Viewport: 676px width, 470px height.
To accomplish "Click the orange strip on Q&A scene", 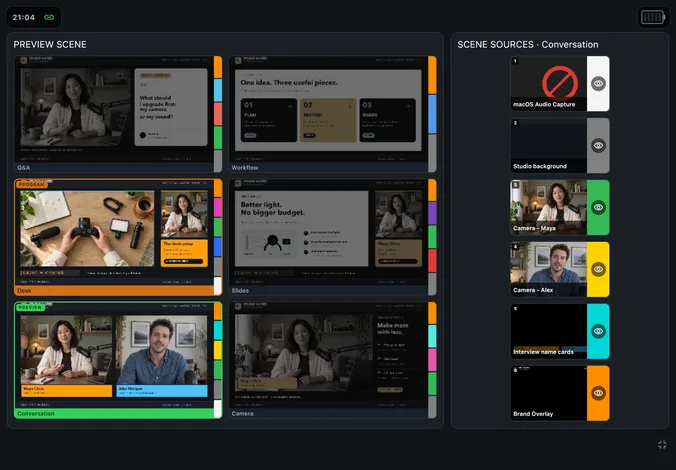I will tap(218, 67).
